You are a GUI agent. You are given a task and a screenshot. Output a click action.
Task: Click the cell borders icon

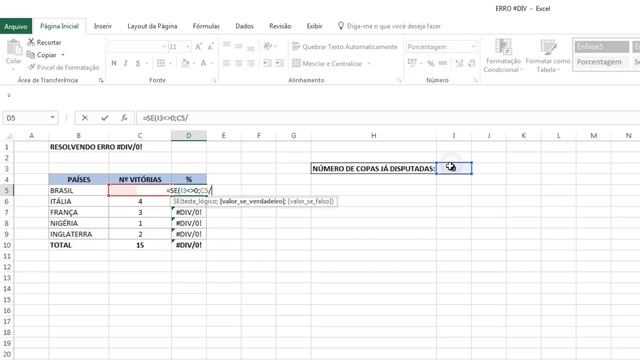point(161,63)
